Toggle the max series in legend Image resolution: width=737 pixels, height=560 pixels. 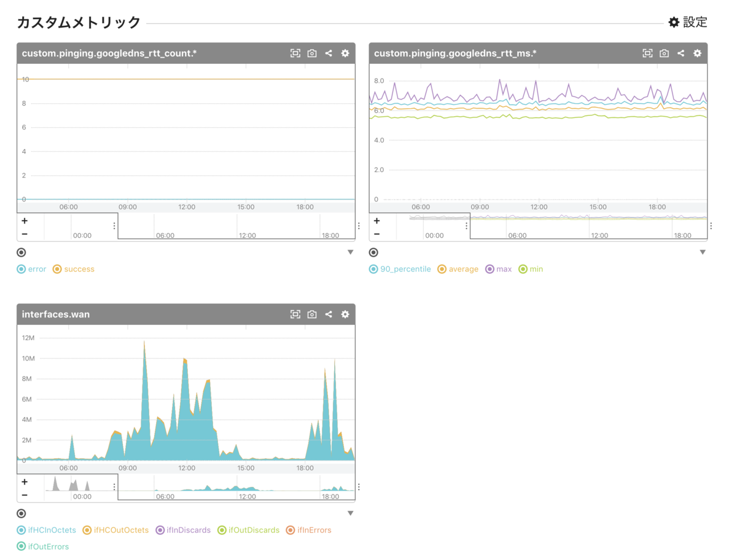pos(498,269)
